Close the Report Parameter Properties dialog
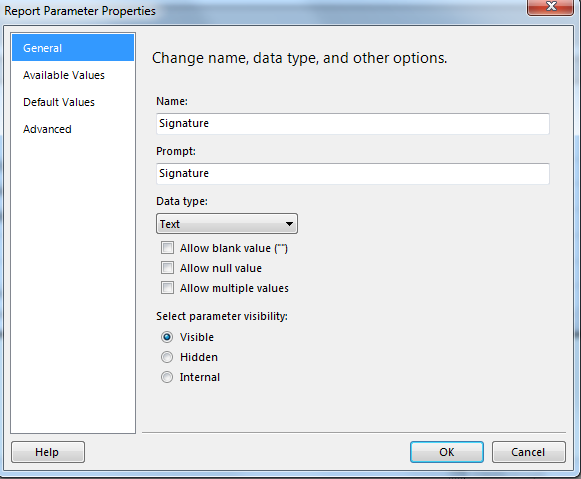Image resolution: width=581 pixels, height=479 pixels. tap(550, 7)
